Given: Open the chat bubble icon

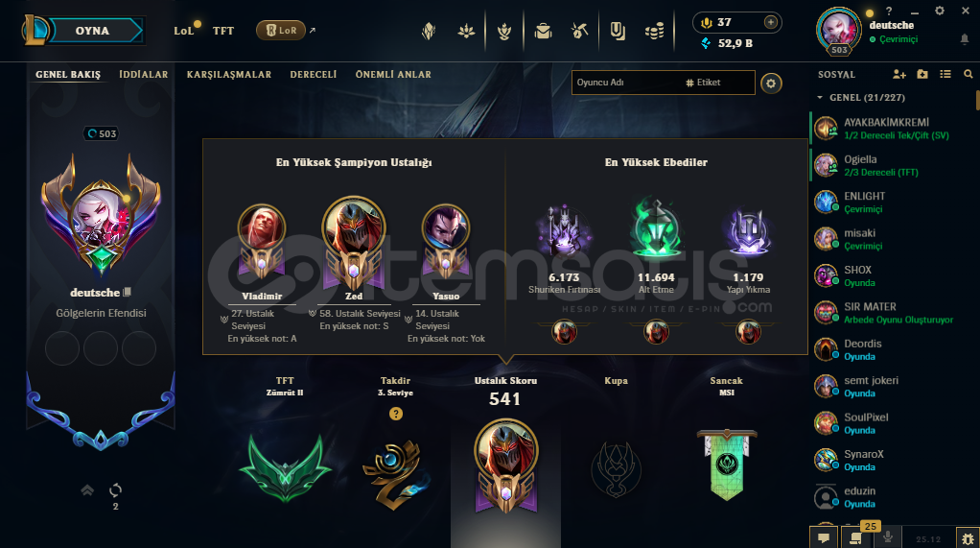Looking at the screenshot, I should [824, 537].
